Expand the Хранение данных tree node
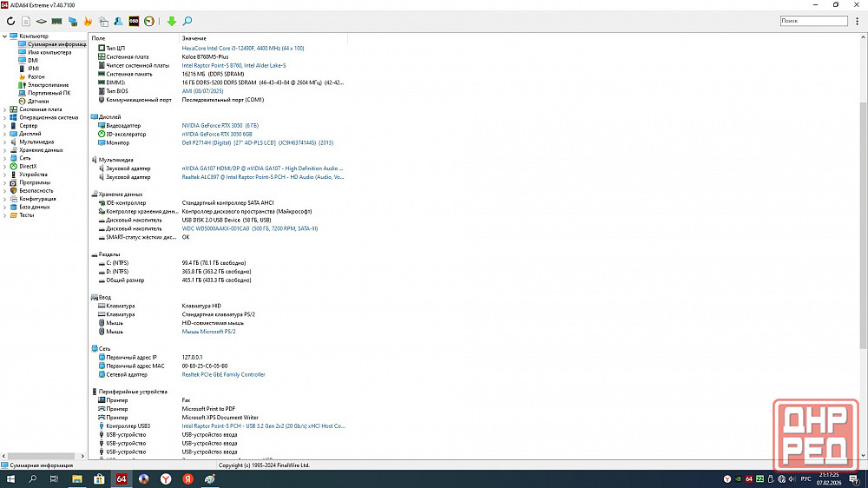The width and height of the screenshot is (868, 488). [5, 150]
